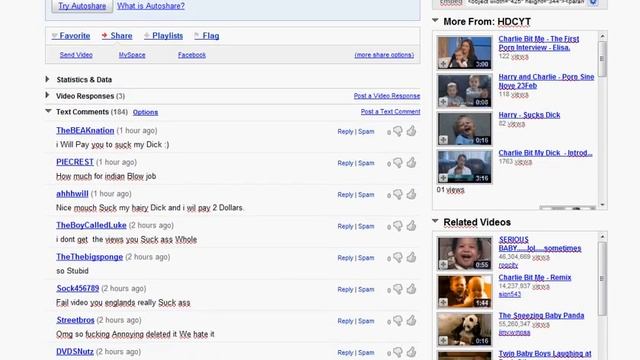The image size is (640, 360).
Task: Thumbs down ahhhwill's comment
Action: point(398,195)
